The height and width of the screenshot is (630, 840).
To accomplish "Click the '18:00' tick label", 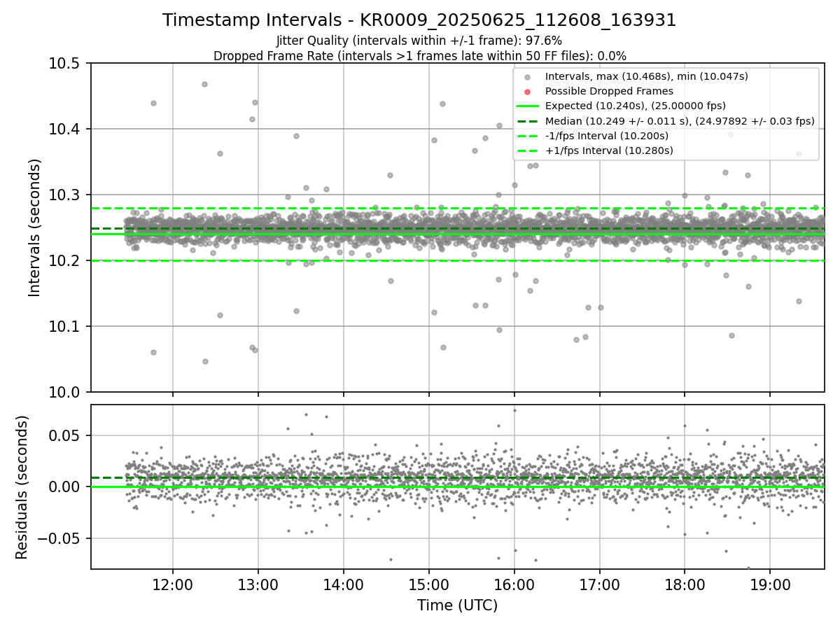I will point(685,584).
